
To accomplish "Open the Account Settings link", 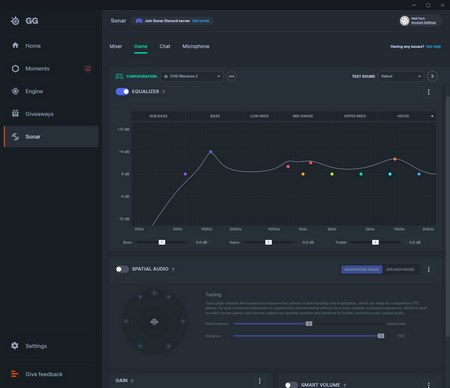I will 423,23.
